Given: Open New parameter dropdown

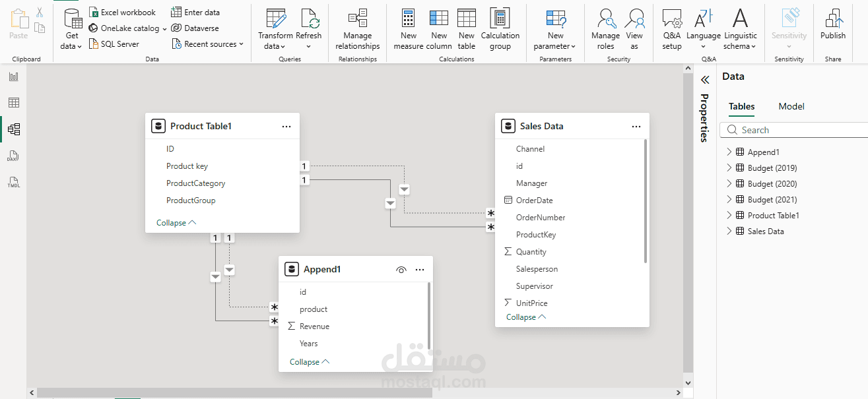Looking at the screenshot, I should coord(555,30).
